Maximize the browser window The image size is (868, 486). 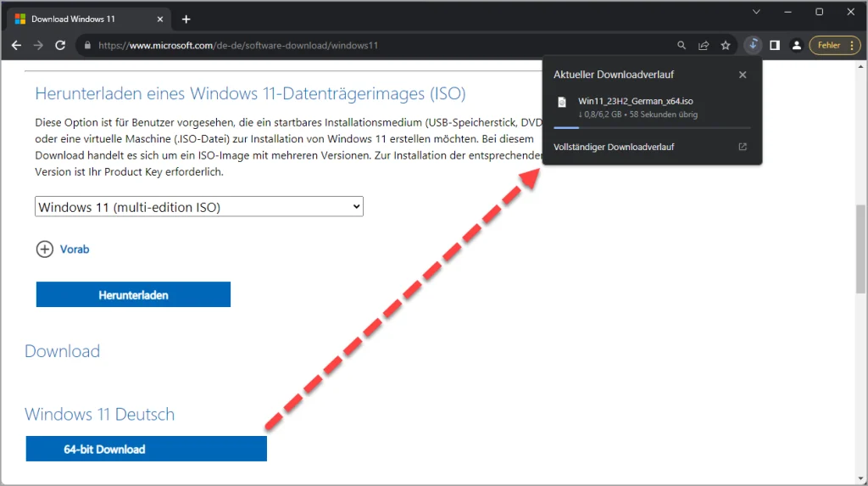820,12
